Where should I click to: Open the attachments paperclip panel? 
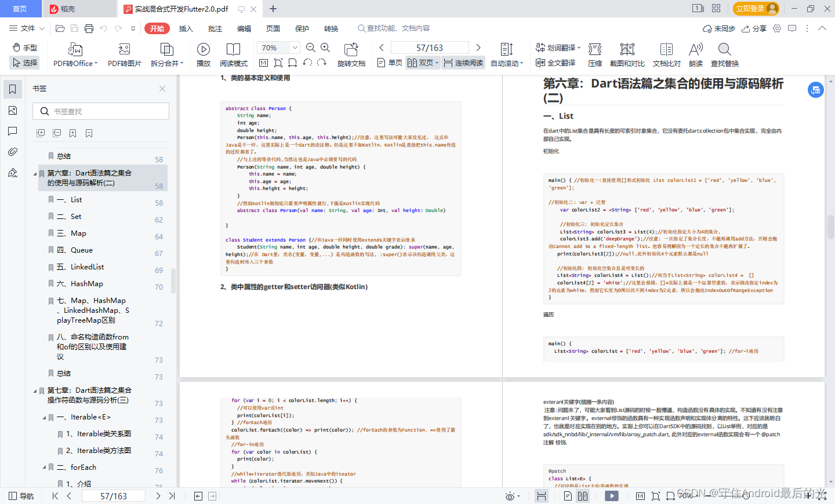[13, 152]
